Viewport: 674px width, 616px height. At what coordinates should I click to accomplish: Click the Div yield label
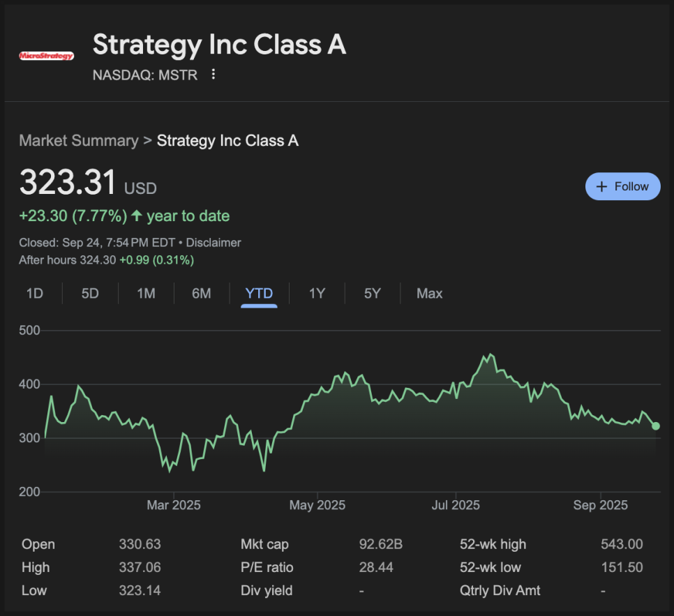coord(267,591)
